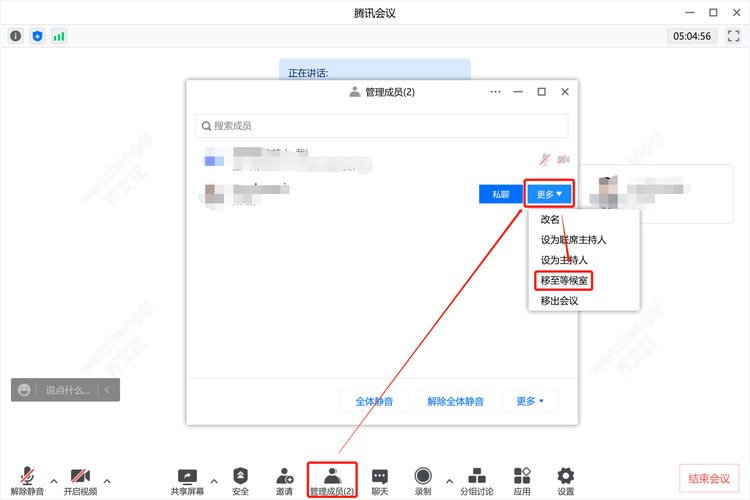Click the host's disabled camera icon
Viewport: 750px width, 500px height.
pyautogui.click(x=563, y=159)
